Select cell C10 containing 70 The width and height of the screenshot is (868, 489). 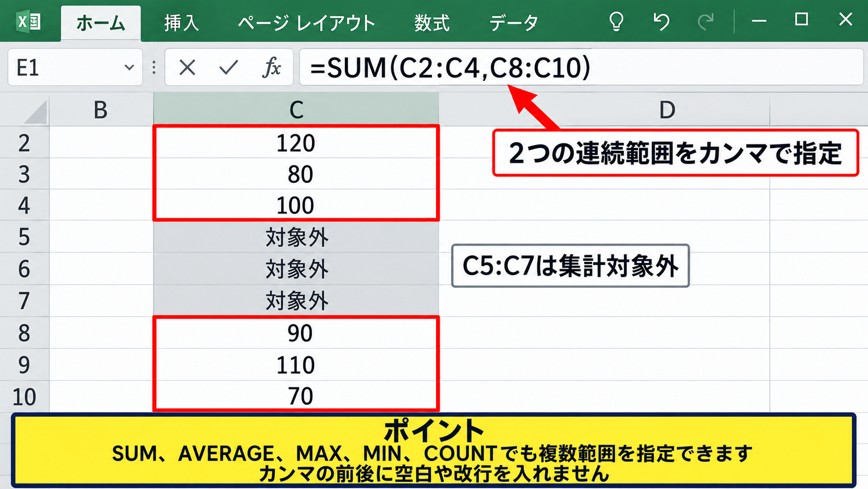point(296,397)
